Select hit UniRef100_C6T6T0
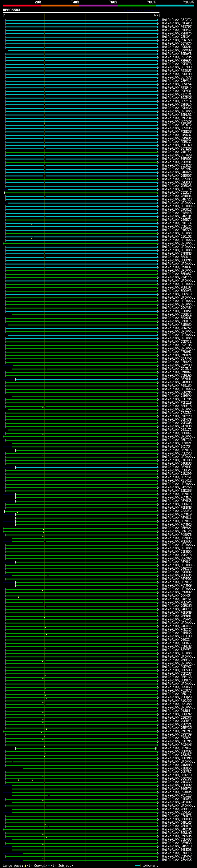The width and height of the screenshot is (197, 868). [x=177, y=125]
